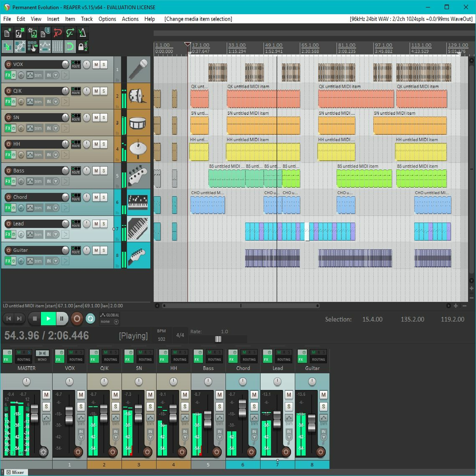Open the master track settings gear
This screenshot has width=476, height=476.
[x=43, y=452]
